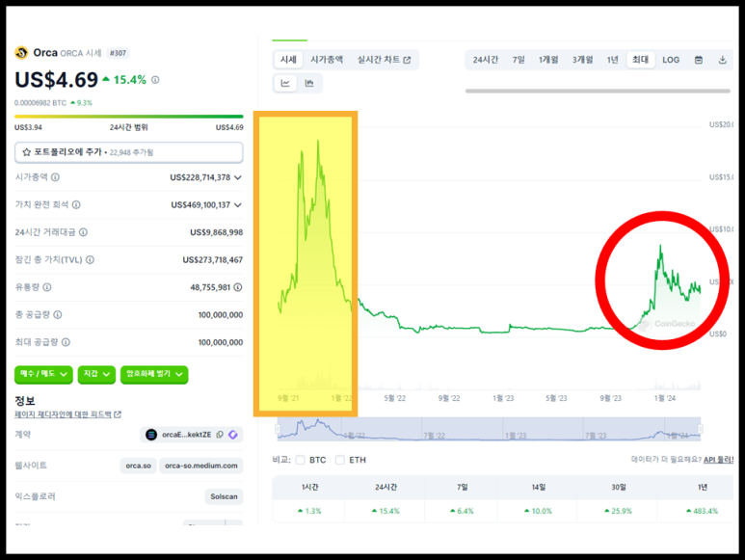Click the US$9,868,998 trading volume value
The width and height of the screenshot is (745, 560).
click(x=216, y=232)
